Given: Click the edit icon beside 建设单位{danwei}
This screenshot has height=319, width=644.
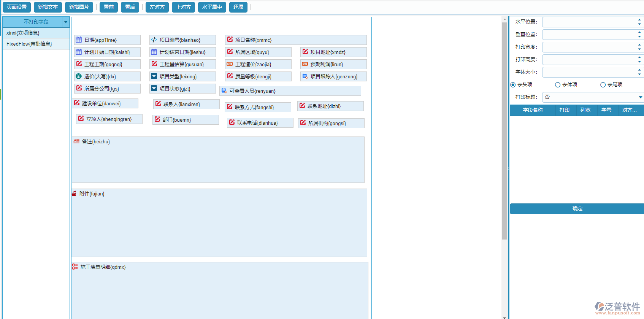Looking at the screenshot, I should point(77,103).
